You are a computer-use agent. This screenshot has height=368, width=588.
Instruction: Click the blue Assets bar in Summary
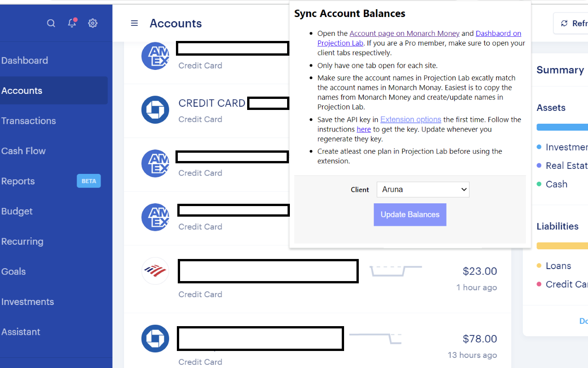pos(562,127)
